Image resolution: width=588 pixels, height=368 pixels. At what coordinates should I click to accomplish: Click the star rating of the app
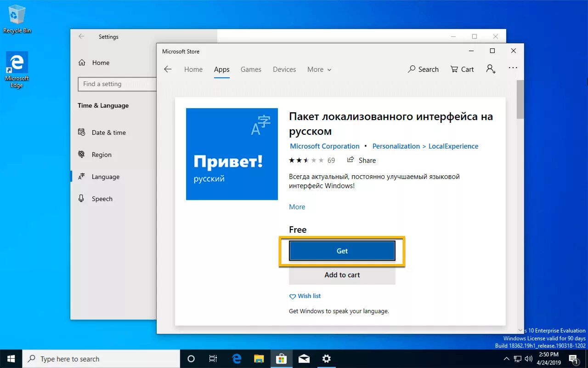tap(306, 161)
